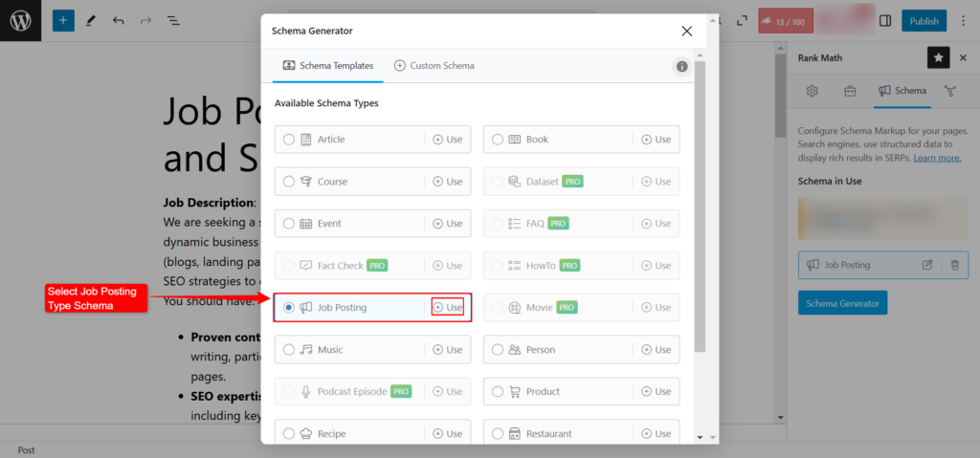Click the Recipe chef hat icon
Screen dimensions: 980x458
305,434
